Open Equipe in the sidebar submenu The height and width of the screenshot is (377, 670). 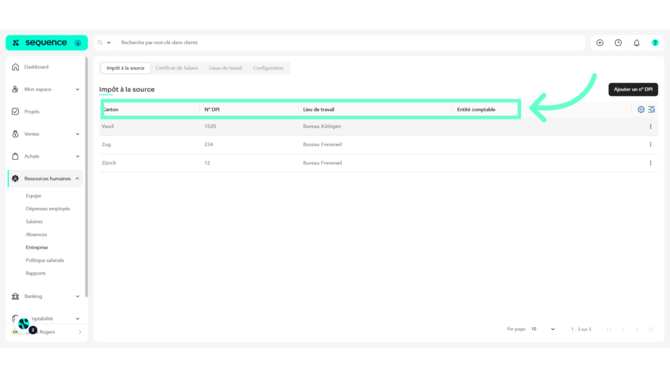pos(33,196)
